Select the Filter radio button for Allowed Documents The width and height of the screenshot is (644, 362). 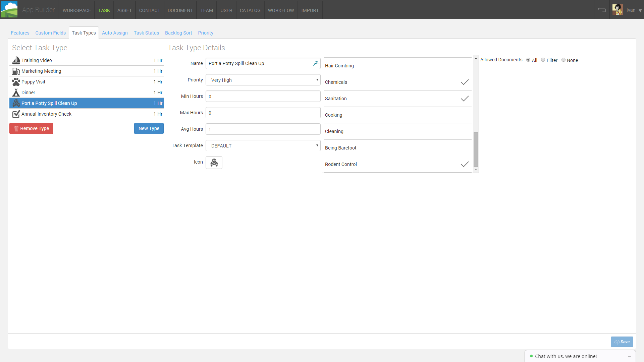(x=544, y=60)
